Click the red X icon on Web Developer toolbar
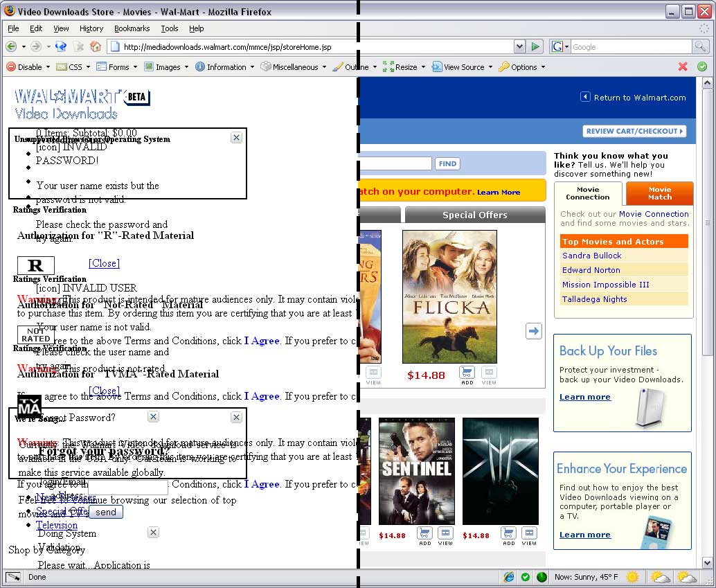 point(683,66)
